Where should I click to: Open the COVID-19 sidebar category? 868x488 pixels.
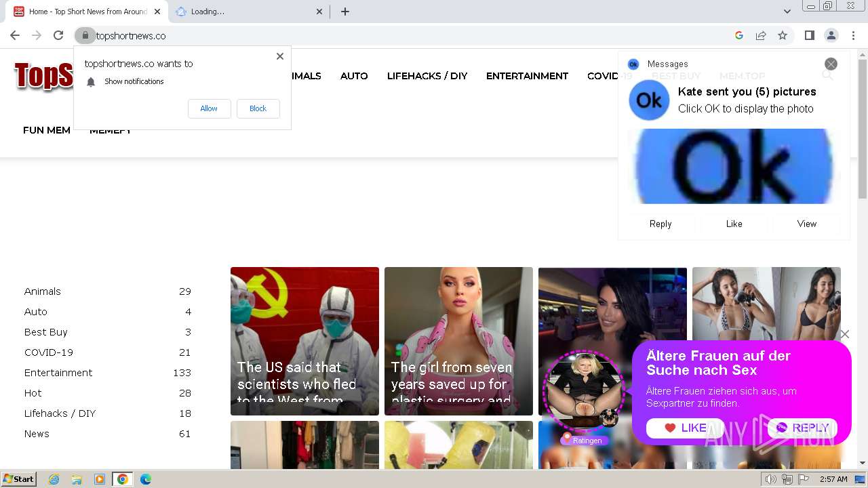coord(49,352)
